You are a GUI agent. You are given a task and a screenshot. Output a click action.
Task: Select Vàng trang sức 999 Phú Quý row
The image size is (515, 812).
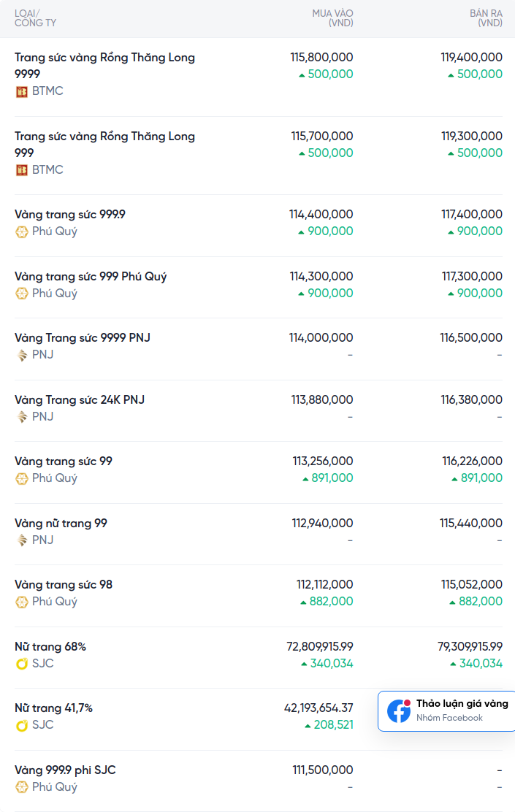(x=91, y=277)
